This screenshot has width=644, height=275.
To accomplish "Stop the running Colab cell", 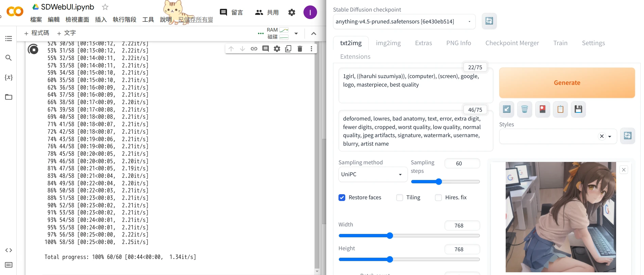I will pos(33,50).
